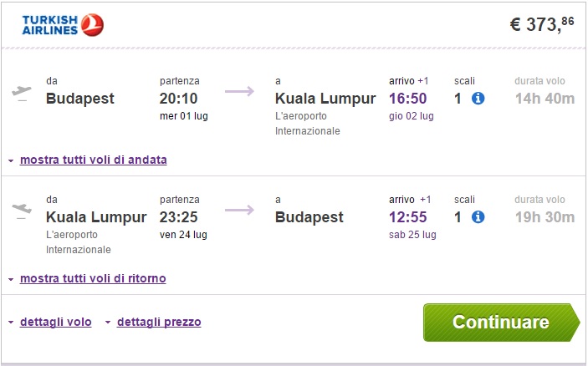Click the 20:10 outbound departure time
The width and height of the screenshot is (588, 366).
[x=178, y=99]
